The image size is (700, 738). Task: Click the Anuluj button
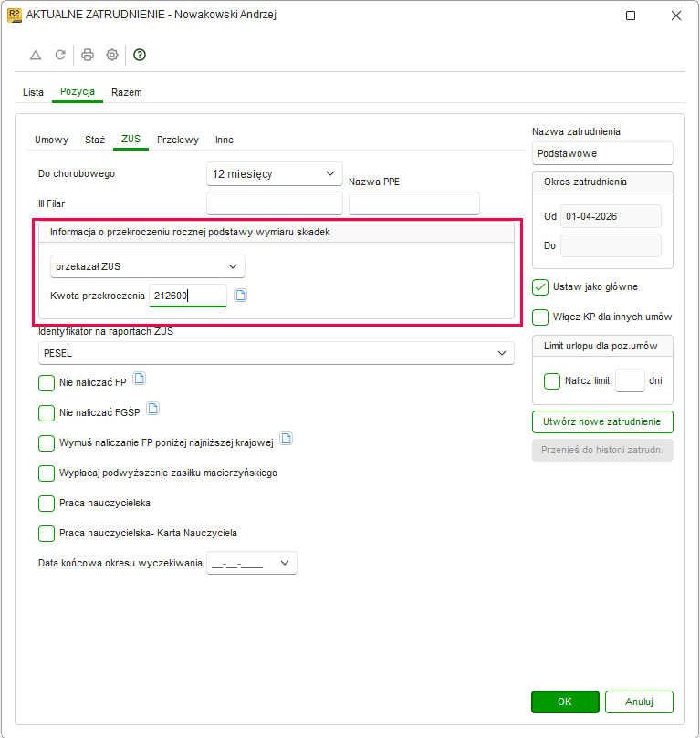[639, 702]
